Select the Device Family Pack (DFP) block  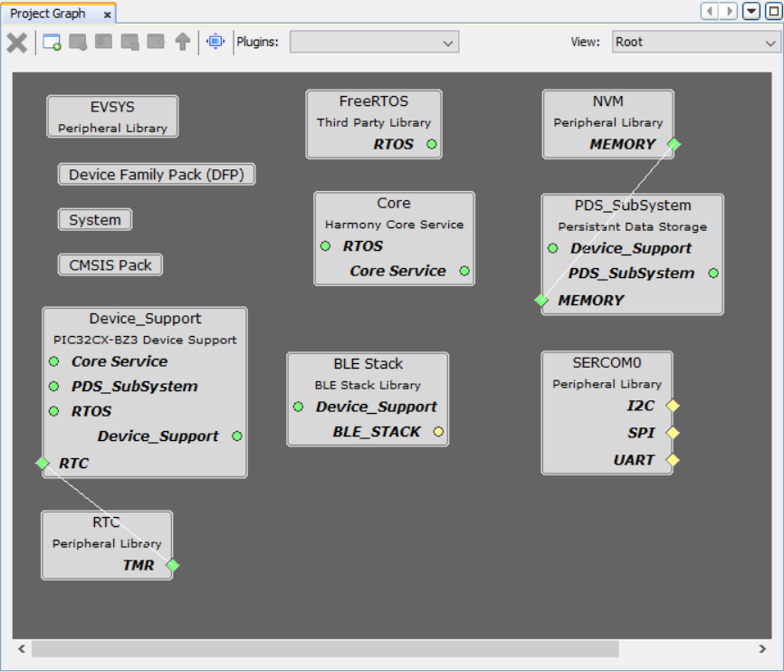point(157,175)
